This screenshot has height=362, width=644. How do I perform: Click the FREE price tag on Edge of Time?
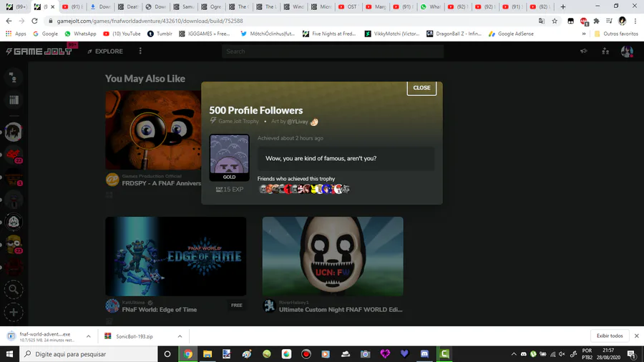pos(237,305)
